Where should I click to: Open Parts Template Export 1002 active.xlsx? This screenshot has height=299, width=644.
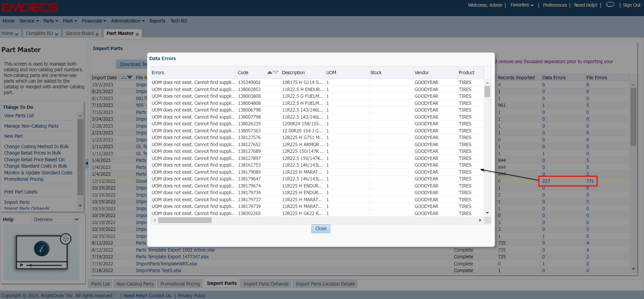(175, 250)
